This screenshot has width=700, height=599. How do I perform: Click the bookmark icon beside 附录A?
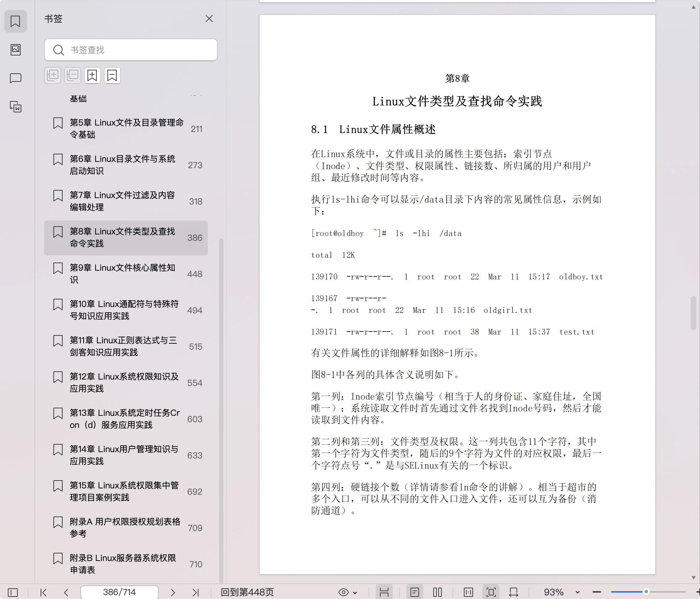[x=58, y=522]
